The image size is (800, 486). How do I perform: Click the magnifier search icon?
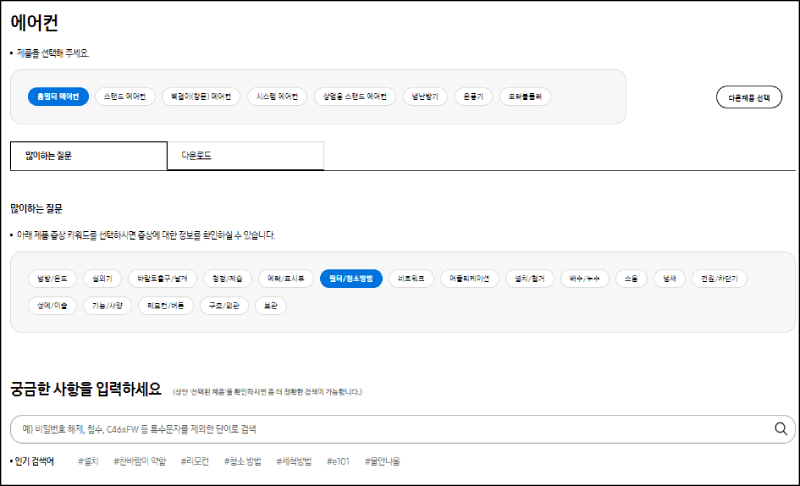click(781, 428)
